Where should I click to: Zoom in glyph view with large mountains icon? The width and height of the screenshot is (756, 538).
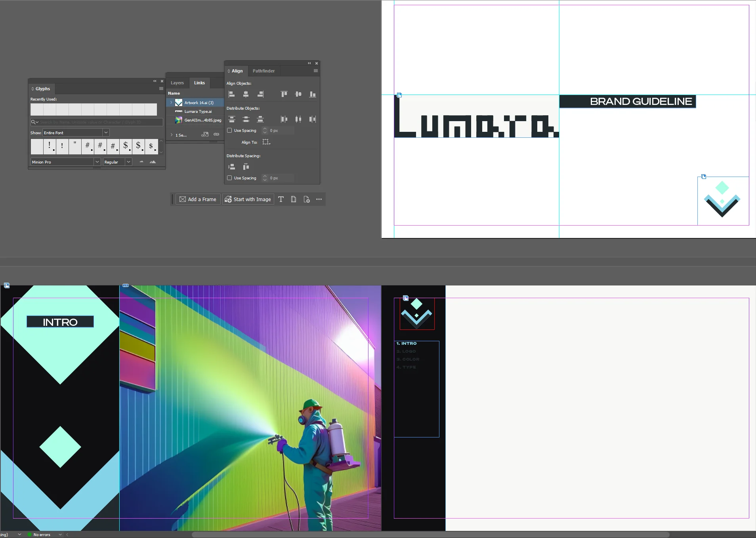(x=153, y=162)
